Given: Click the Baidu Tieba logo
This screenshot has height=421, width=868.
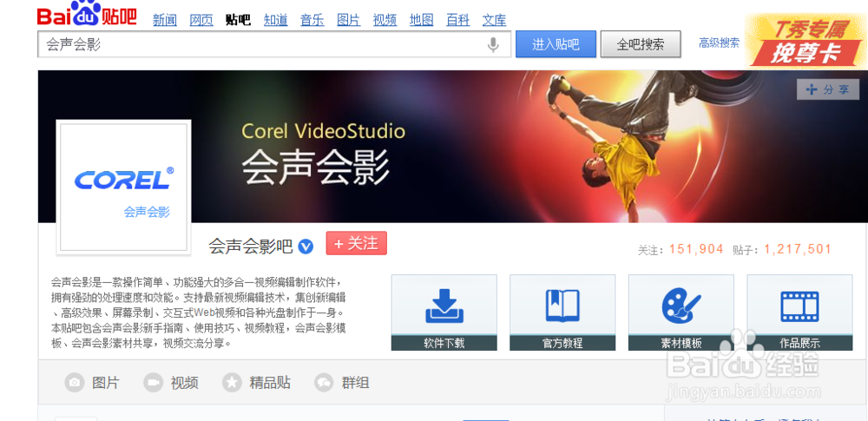Looking at the screenshot, I should (x=86, y=13).
